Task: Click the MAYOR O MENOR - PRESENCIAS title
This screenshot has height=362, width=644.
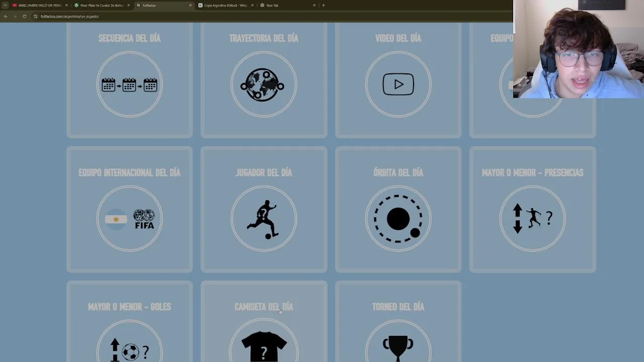Action: click(x=532, y=172)
